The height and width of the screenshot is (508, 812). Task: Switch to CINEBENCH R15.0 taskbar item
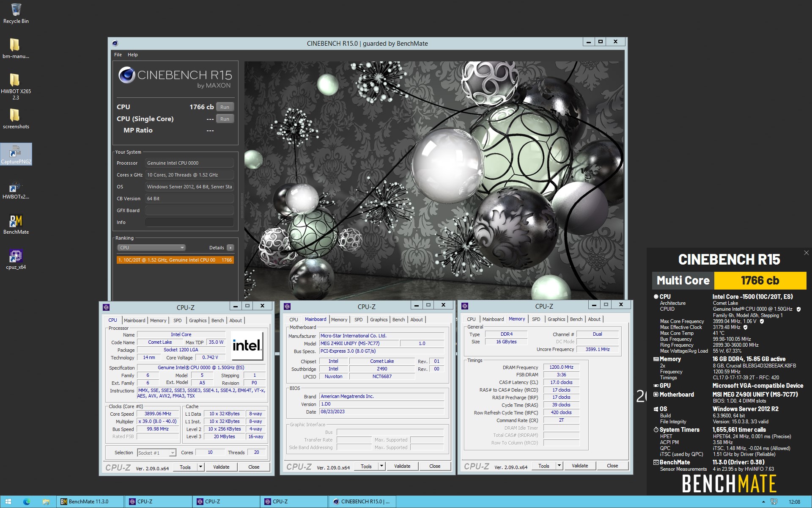pyautogui.click(x=362, y=502)
